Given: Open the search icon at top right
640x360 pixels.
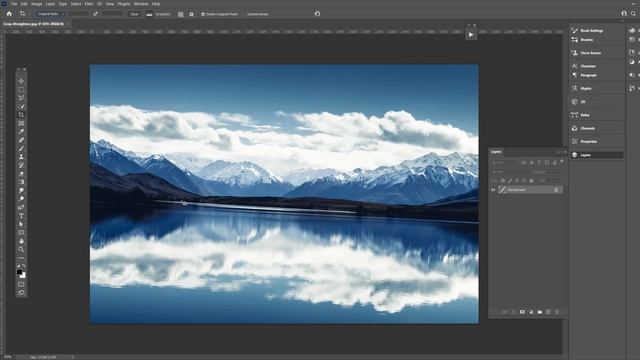Looking at the screenshot, I should pyautogui.click(x=633, y=14).
